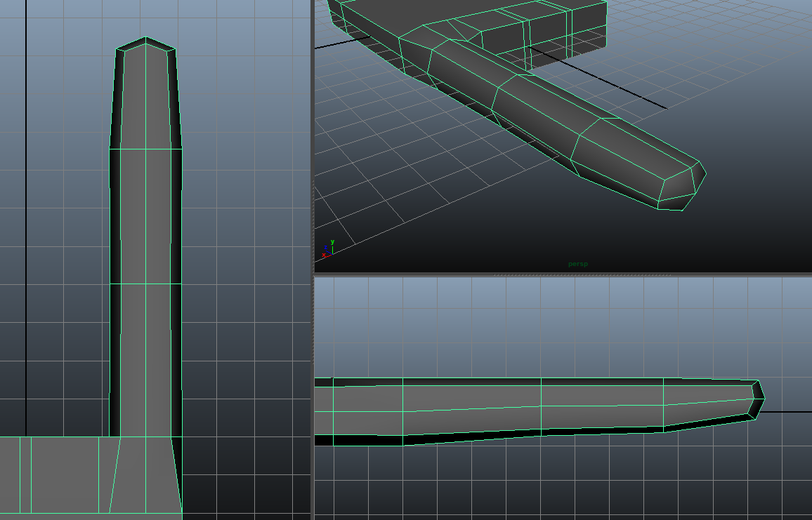Viewport: 812px width, 520px height.
Task: Select the pointed tip vertex in the left viewport
Action: (x=146, y=37)
